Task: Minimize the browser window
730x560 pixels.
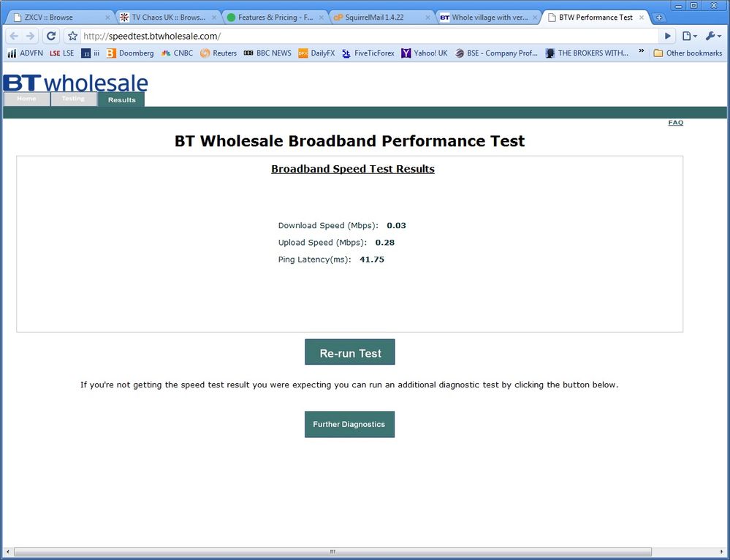Action: coord(679,6)
